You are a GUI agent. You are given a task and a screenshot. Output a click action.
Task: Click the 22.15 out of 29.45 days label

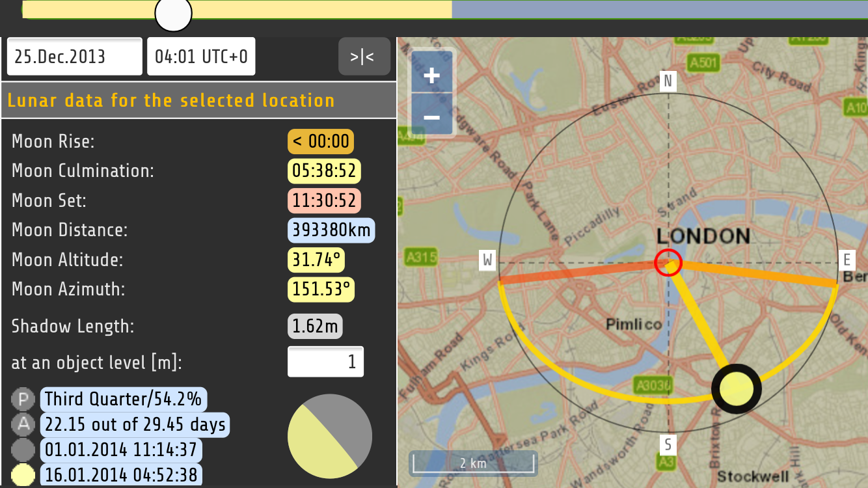tap(135, 425)
